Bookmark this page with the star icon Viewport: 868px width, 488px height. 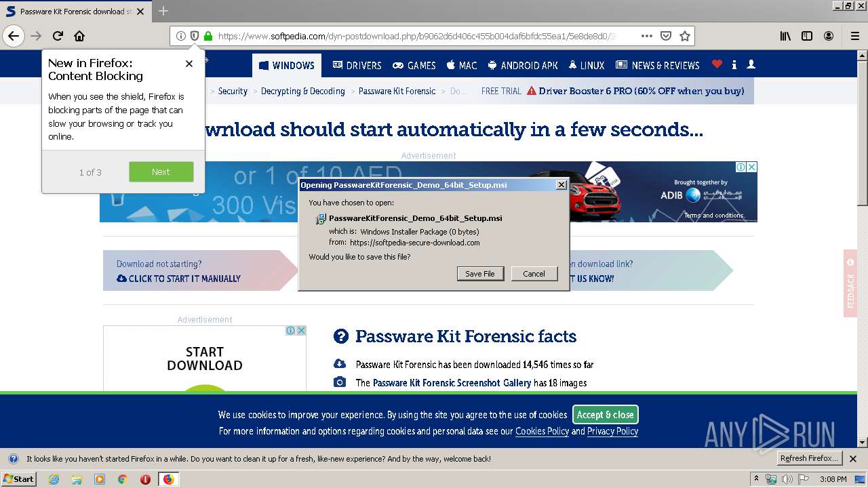(x=685, y=36)
